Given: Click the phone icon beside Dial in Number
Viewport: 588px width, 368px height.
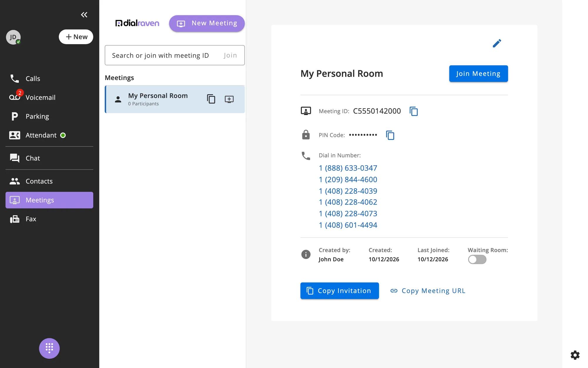Looking at the screenshot, I should 306,156.
